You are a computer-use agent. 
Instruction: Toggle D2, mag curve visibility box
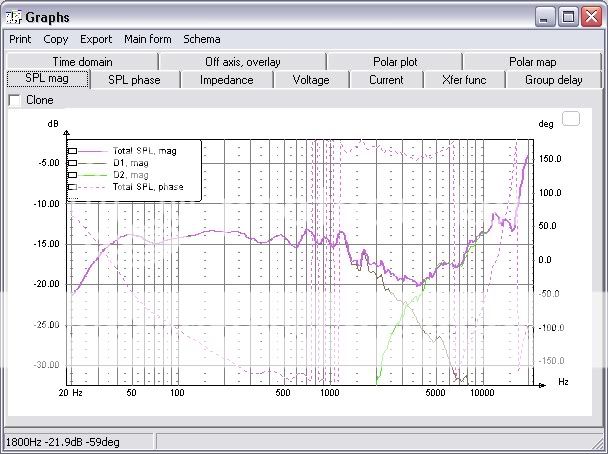point(72,175)
